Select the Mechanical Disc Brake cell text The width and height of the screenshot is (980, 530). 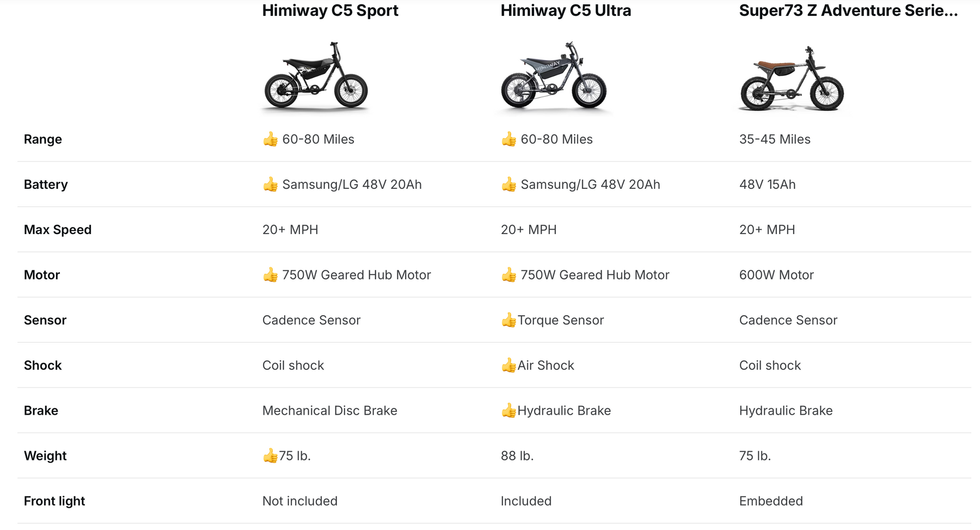click(x=329, y=410)
